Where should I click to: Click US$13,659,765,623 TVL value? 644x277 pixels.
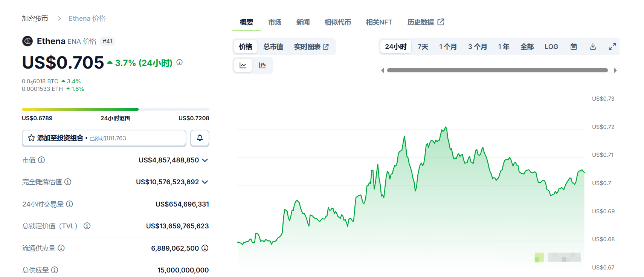(177, 226)
